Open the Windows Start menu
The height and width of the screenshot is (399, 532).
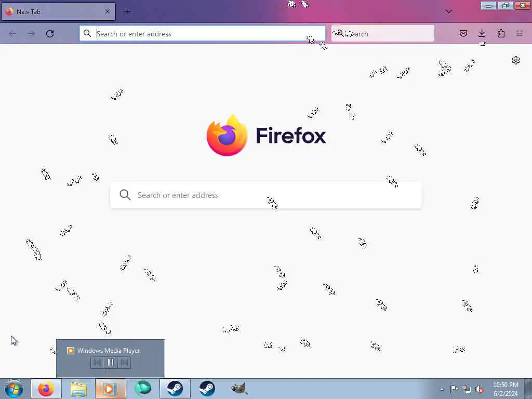coord(14,389)
